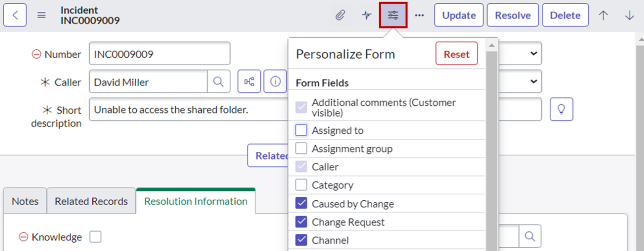Click the lightbulb suggestion icon

click(x=561, y=109)
